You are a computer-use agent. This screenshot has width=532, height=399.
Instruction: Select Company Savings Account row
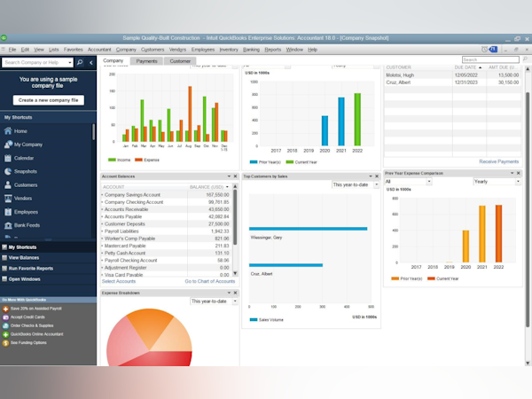pyautogui.click(x=167, y=195)
